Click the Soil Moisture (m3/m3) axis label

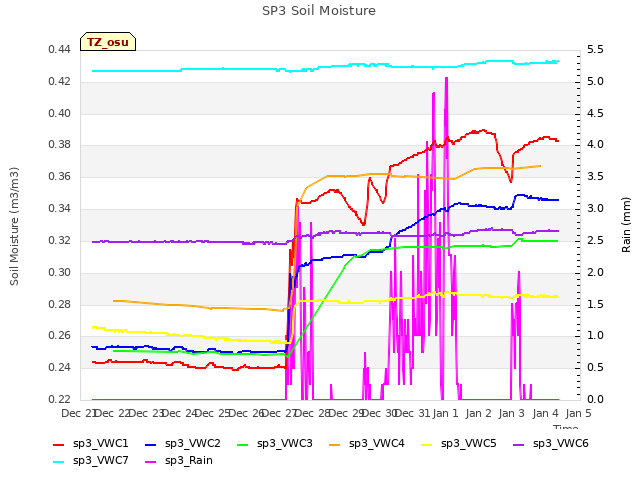14,226
